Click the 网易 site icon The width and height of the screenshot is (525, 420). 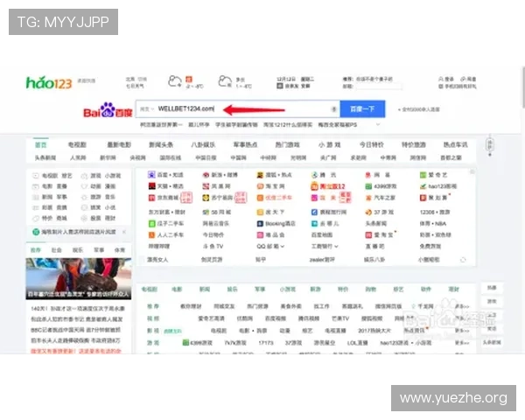(368, 175)
